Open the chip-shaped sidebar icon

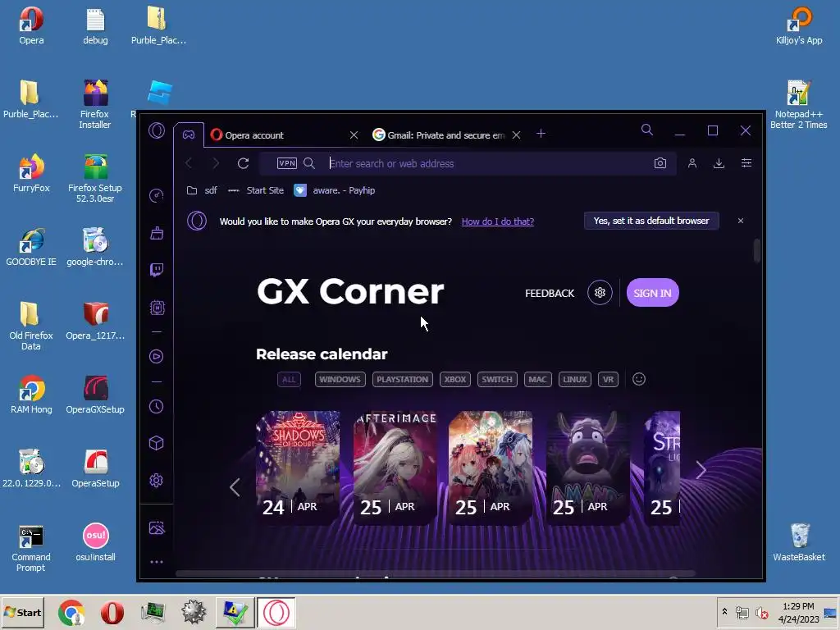click(x=157, y=308)
